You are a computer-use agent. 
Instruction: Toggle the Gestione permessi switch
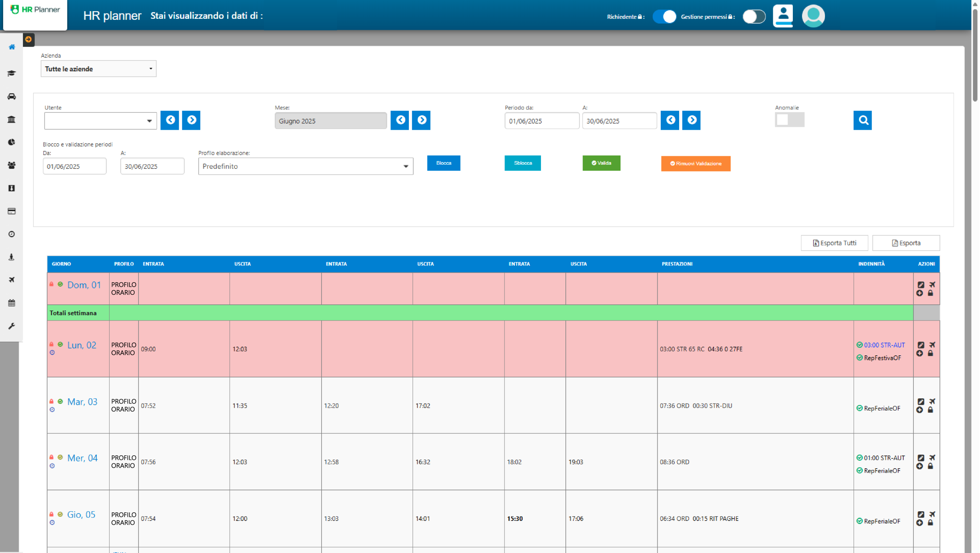pos(754,16)
